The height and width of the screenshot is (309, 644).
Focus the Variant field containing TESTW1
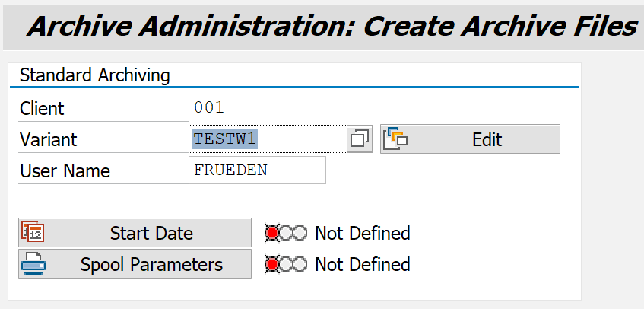[266, 139]
